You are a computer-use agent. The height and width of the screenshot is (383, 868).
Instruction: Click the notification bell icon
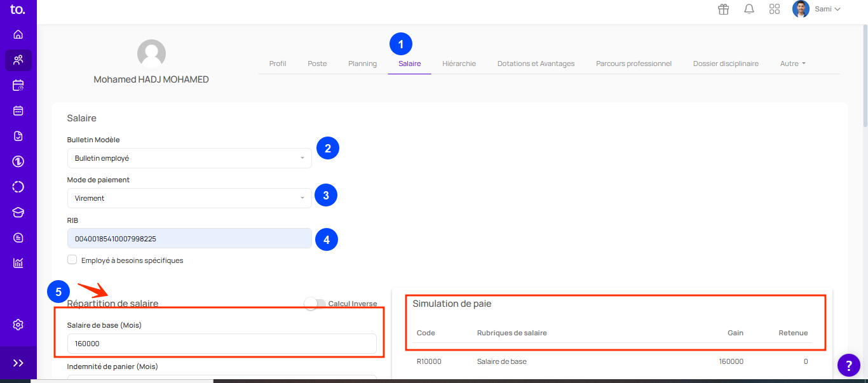(749, 9)
